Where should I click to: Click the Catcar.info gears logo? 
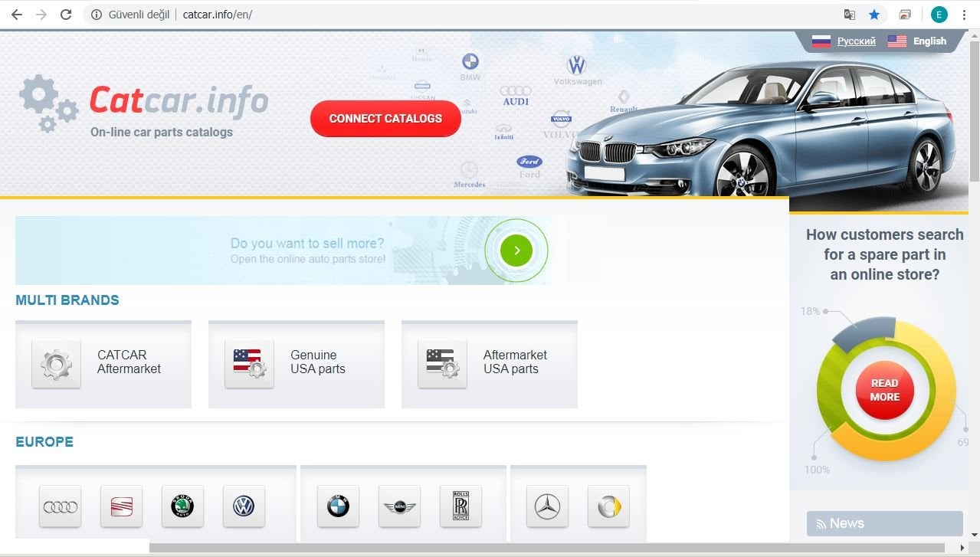49,103
